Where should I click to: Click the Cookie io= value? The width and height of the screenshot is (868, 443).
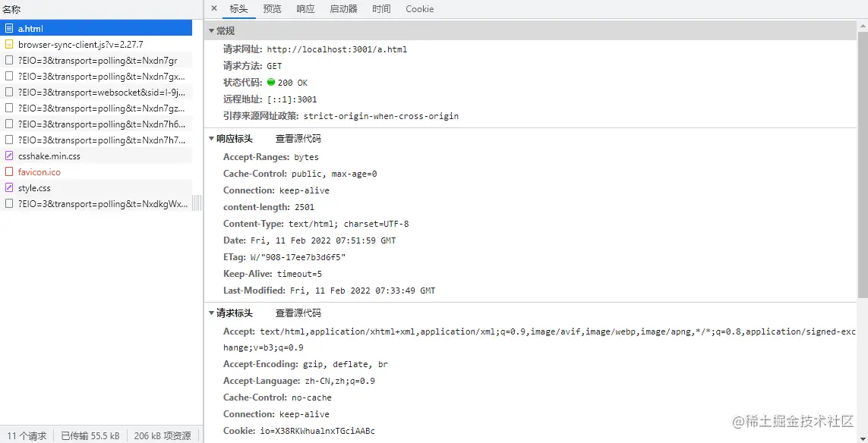317,431
